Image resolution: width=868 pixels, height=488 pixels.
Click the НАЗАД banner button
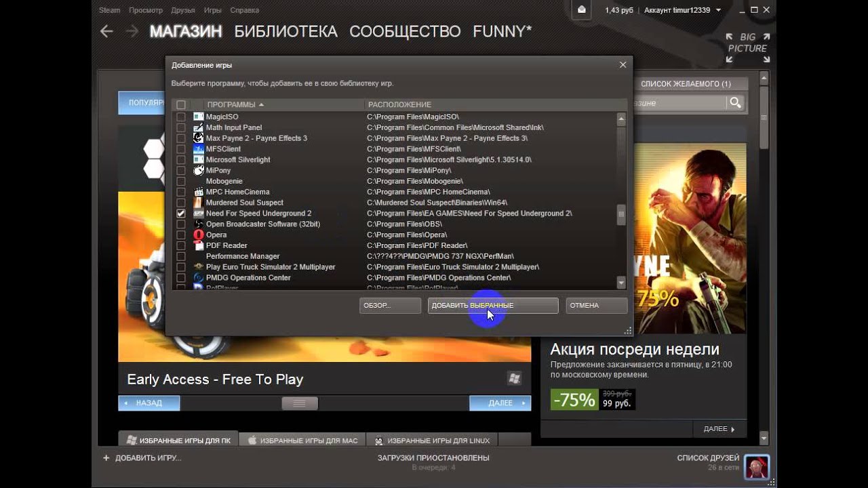pyautogui.click(x=149, y=403)
